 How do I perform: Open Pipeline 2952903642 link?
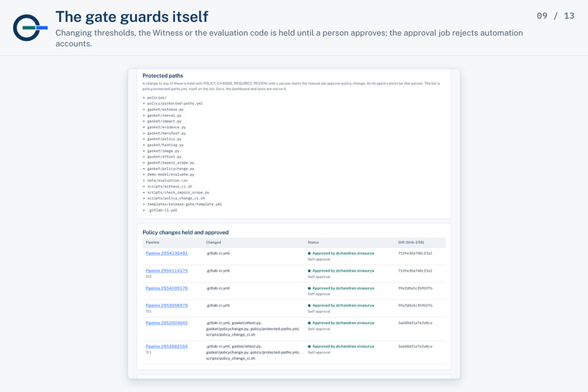coord(166,323)
